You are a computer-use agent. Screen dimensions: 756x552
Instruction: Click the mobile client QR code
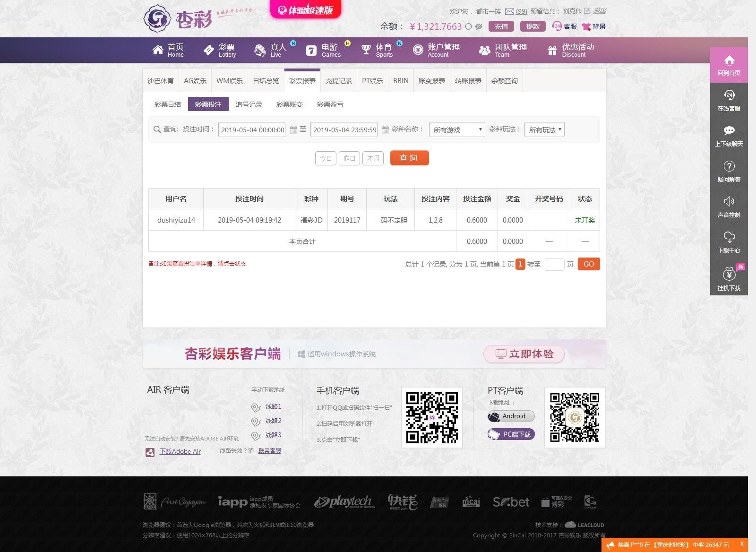click(x=432, y=417)
